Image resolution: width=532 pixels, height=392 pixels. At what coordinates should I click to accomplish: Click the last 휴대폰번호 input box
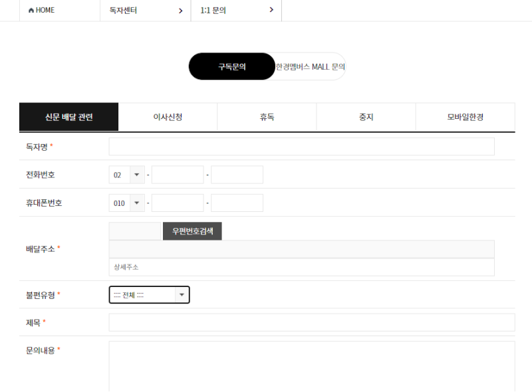(x=237, y=203)
